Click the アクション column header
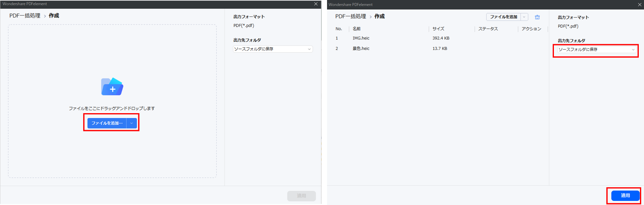 tap(531, 29)
